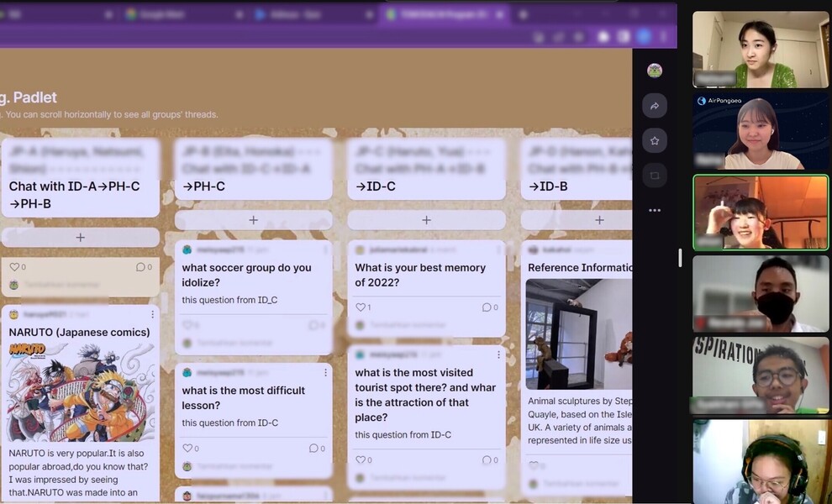Image resolution: width=832 pixels, height=504 pixels.
Task: Click the "what soccer group do you idolize?" post title
Action: [247, 275]
